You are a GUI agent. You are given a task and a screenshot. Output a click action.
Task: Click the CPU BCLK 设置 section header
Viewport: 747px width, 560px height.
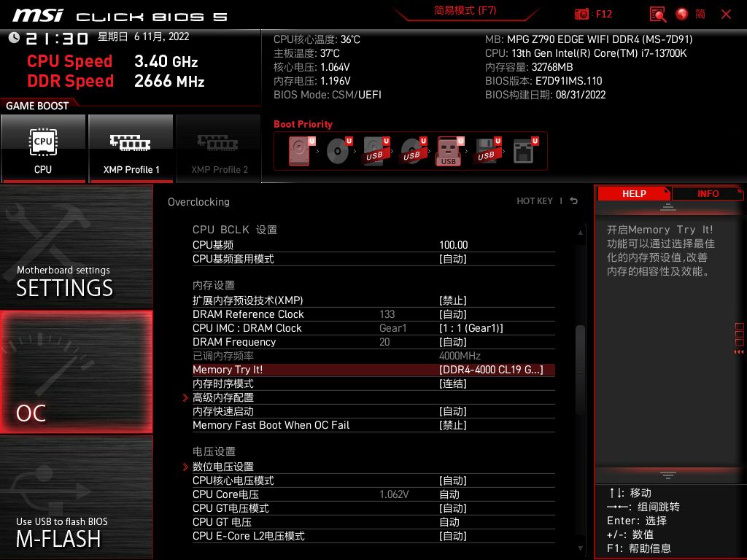point(235,230)
